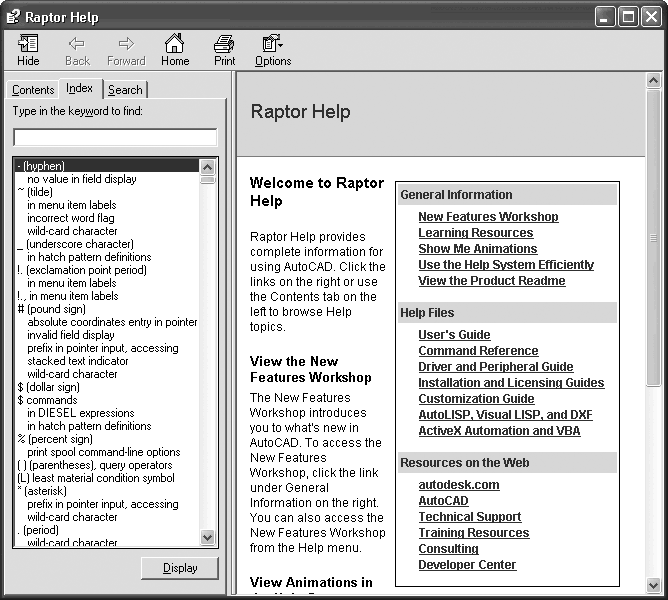
Task: Open the Options dropdown menu
Action: coord(272,43)
